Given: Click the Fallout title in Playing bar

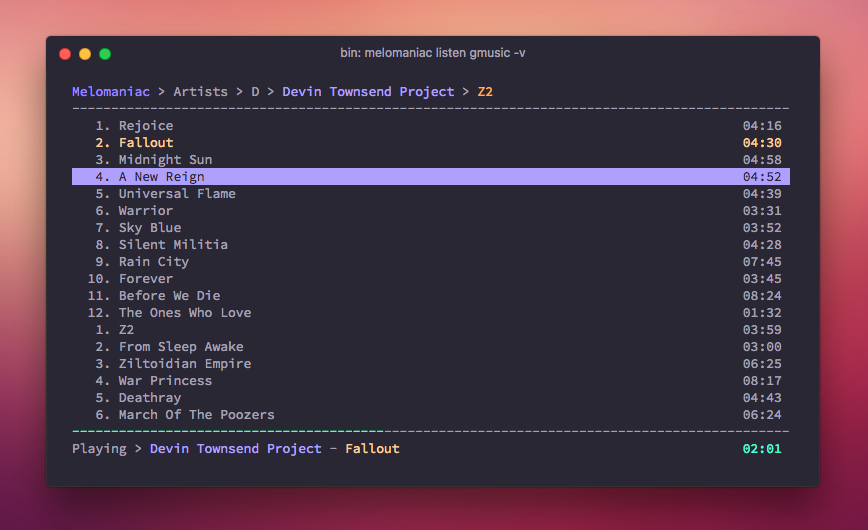Looking at the screenshot, I should pos(372,449).
